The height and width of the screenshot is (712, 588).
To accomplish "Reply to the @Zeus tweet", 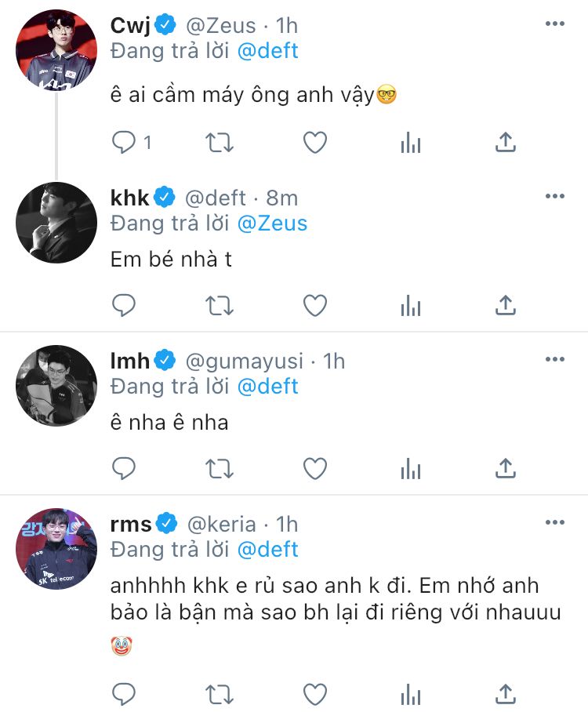I will (124, 142).
